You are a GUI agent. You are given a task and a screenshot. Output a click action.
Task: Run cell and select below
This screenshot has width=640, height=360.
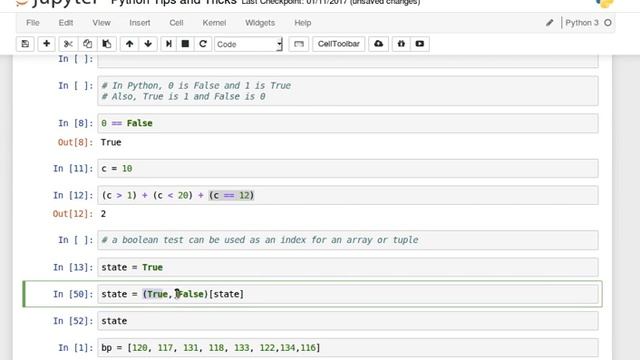(x=169, y=44)
